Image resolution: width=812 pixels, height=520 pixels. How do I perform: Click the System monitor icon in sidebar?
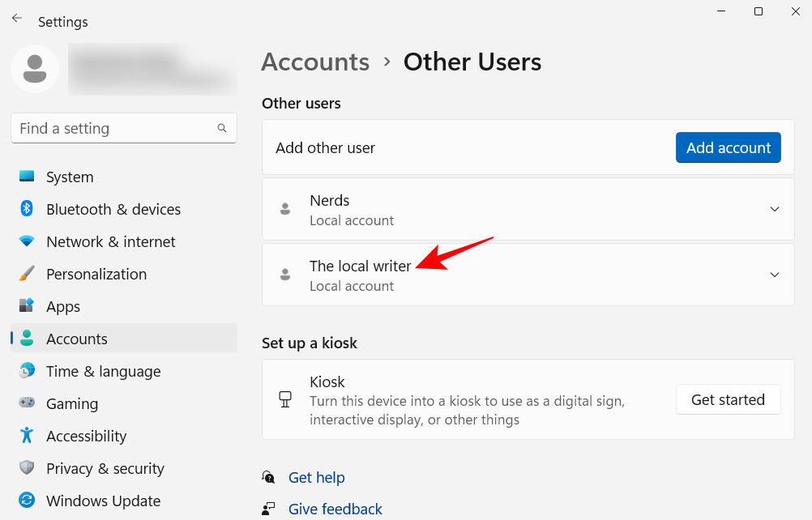pyautogui.click(x=27, y=177)
